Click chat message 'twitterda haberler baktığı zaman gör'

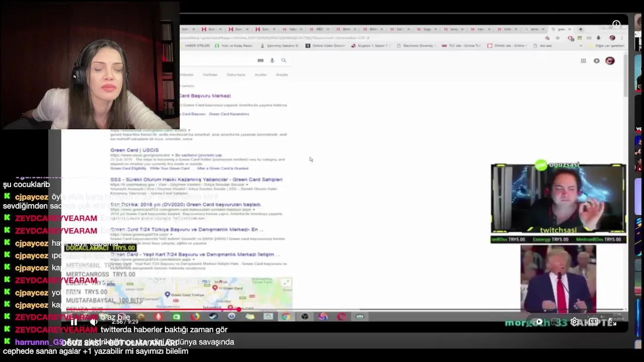[x=164, y=330]
